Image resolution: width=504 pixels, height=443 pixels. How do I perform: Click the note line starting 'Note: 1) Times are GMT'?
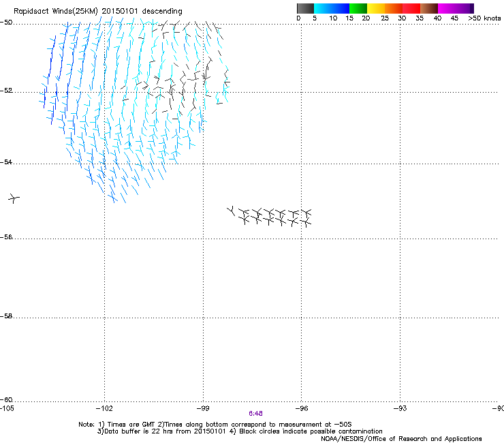point(215,425)
